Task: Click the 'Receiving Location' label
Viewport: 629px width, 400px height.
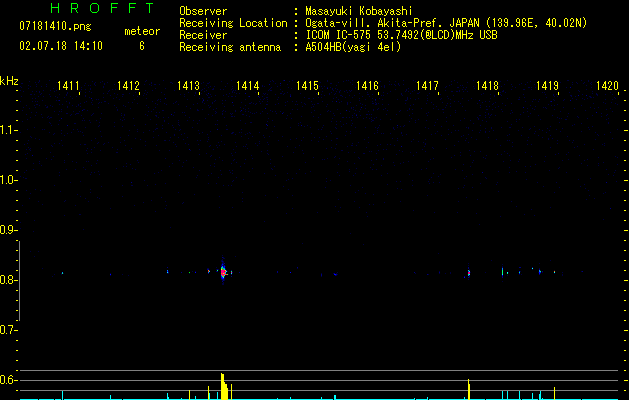Action: [x=233, y=23]
